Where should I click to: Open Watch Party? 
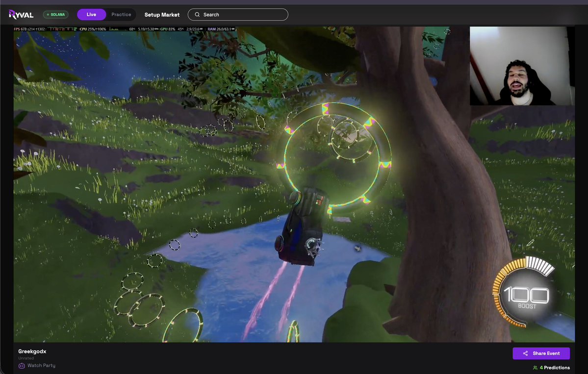(37, 365)
